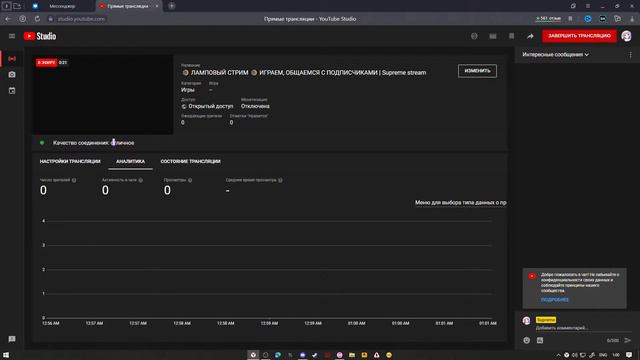Click the Yandex home button beside back arrow

pos(23,19)
